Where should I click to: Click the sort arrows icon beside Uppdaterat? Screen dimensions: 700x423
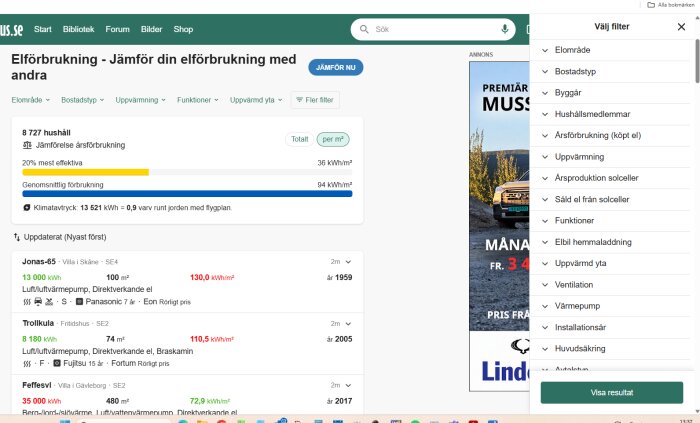pyautogui.click(x=17, y=237)
